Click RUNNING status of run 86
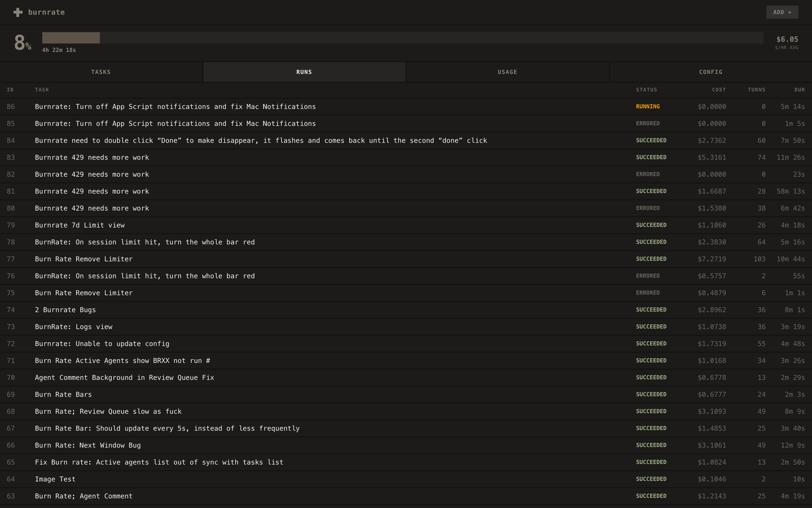This screenshot has height=508, width=812. pos(648,106)
